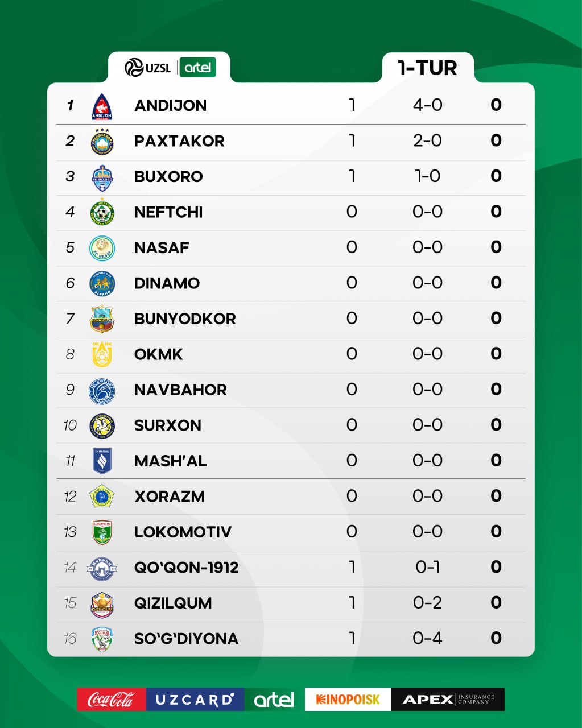Click the Andijon club crest
The height and width of the screenshot is (728, 582).
(x=102, y=106)
